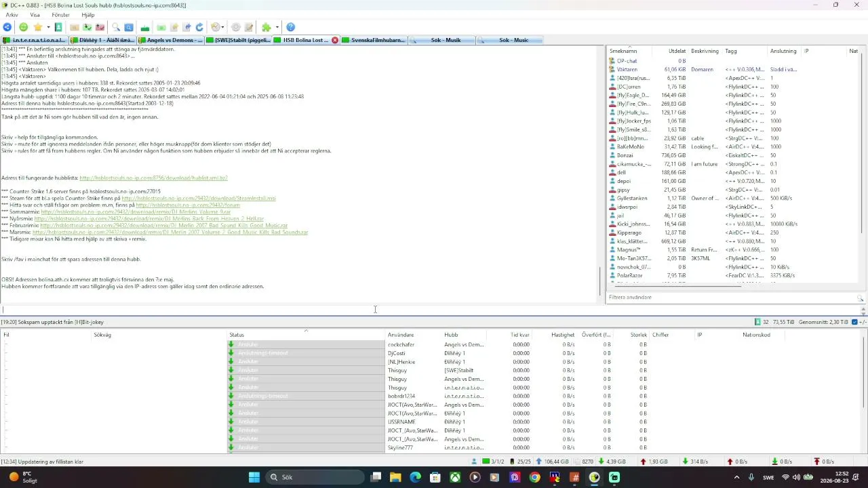
Task: Open the Arkiv menu
Action: (x=12, y=15)
